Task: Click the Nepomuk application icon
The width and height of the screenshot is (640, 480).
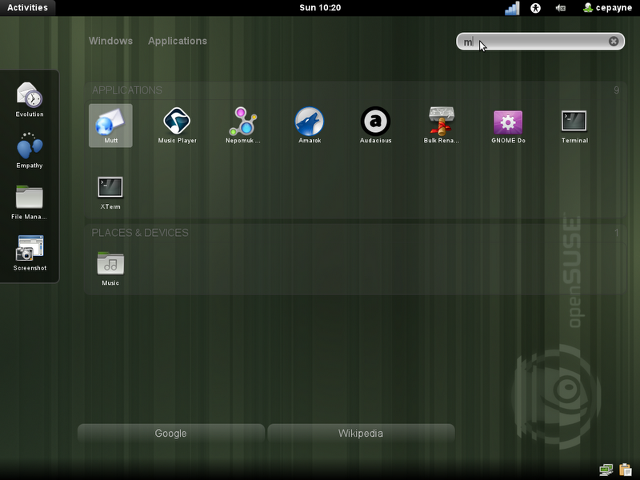Action: coord(243,124)
